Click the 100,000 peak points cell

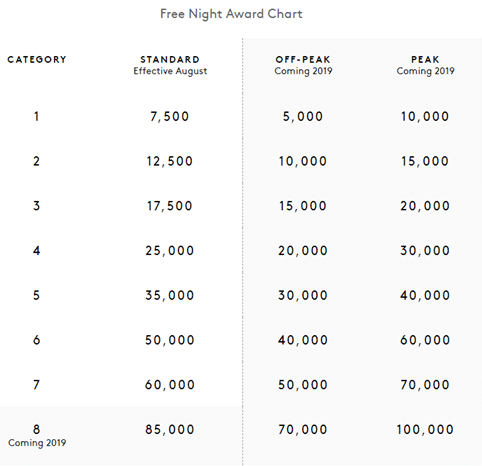(425, 429)
